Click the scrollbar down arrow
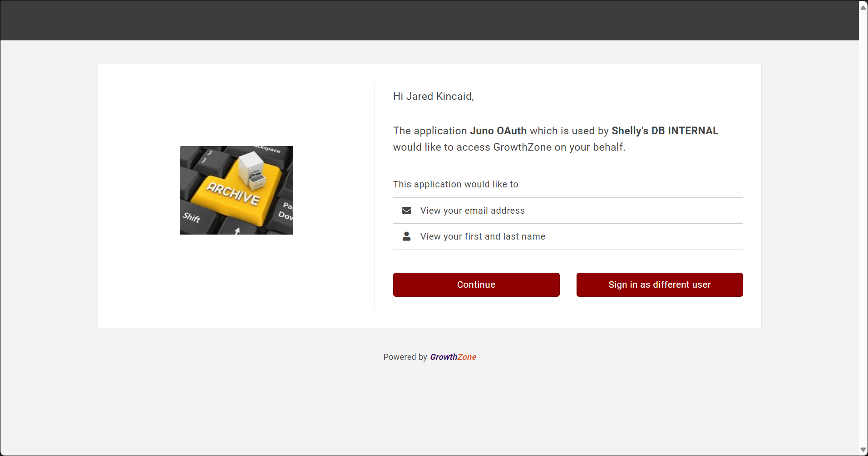Viewport: 868px width, 456px height. pyautogui.click(x=863, y=450)
